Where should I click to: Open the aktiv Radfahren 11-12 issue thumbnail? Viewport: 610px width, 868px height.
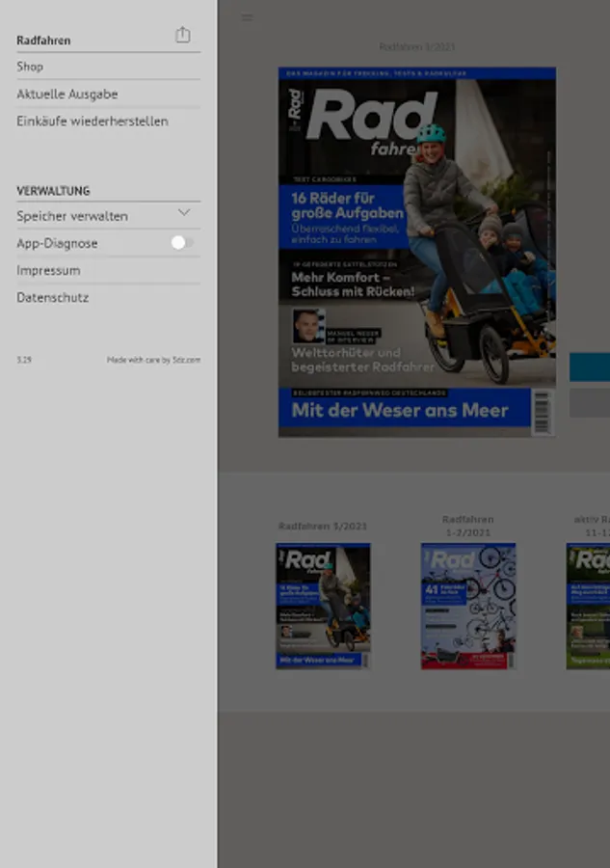pyautogui.click(x=588, y=607)
